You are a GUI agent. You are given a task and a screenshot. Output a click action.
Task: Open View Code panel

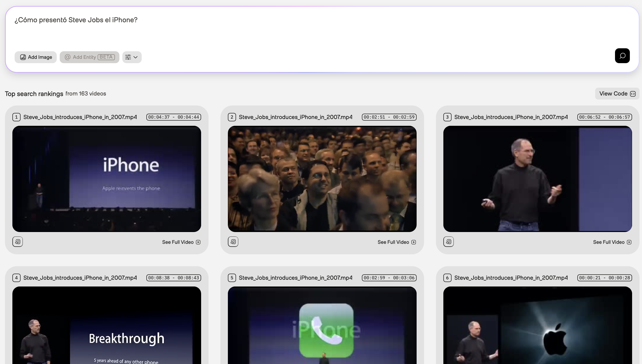pos(617,94)
